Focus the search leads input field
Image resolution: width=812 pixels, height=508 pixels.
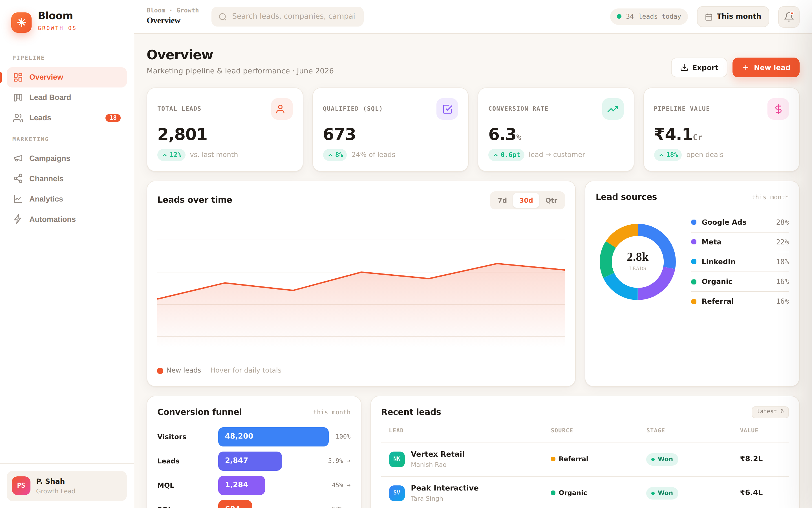point(287,16)
